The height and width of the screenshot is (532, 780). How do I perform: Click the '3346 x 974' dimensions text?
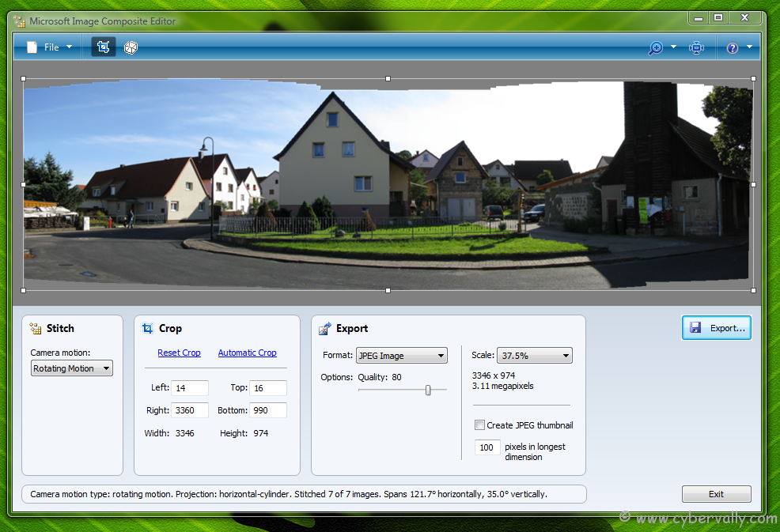[494, 375]
